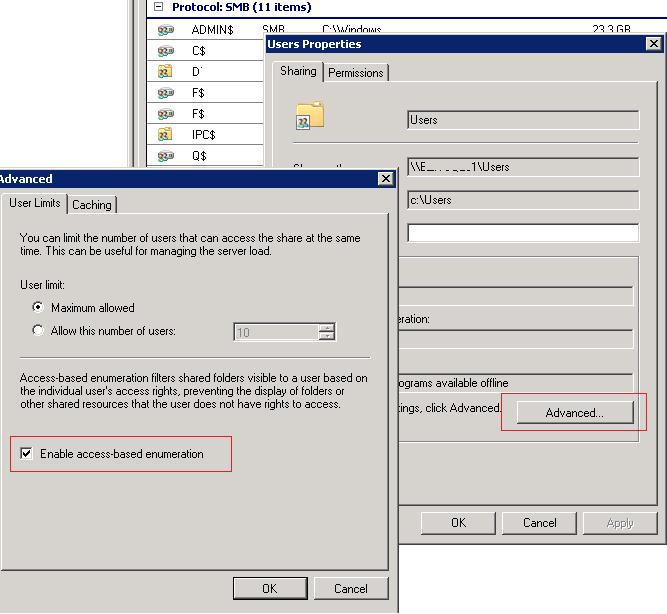This screenshot has width=667, height=614.
Task: Close the Advanced dialog with the X
Action: click(385, 179)
